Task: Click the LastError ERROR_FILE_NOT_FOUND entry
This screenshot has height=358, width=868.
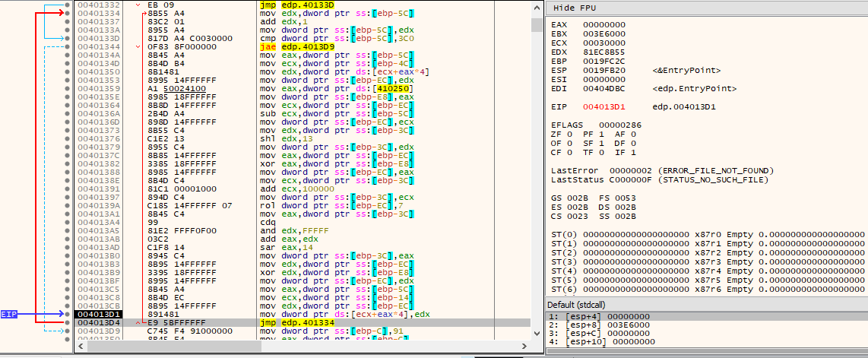Action: pos(663,170)
